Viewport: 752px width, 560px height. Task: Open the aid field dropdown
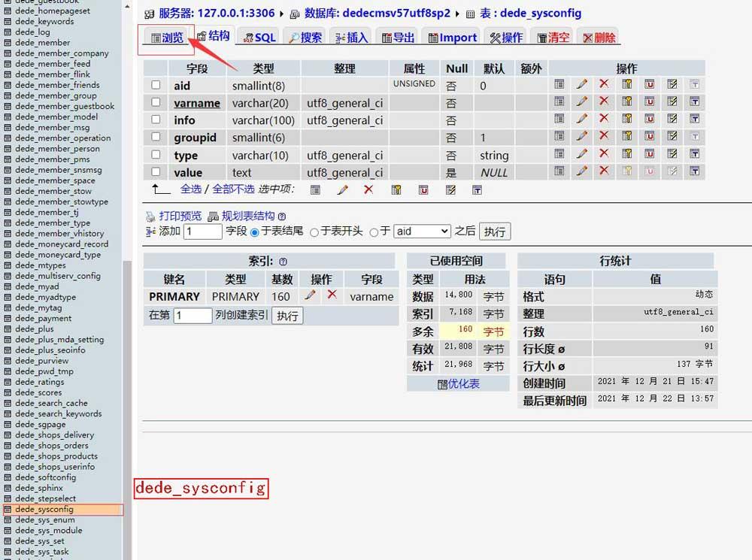click(423, 232)
